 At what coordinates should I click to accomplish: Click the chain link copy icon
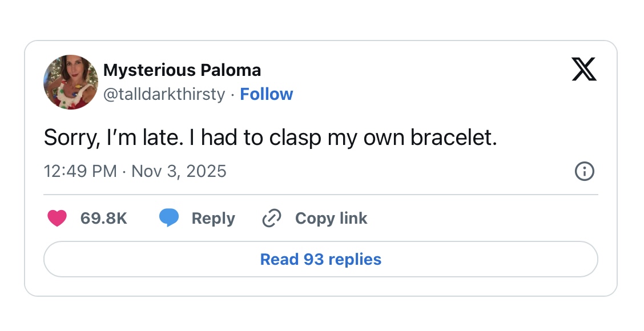(x=271, y=218)
